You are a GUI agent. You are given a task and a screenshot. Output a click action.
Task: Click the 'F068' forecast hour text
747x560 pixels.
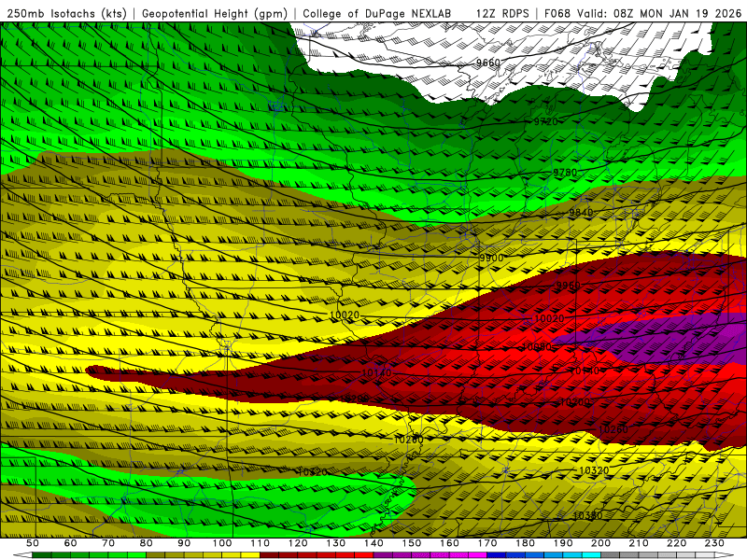557,13
